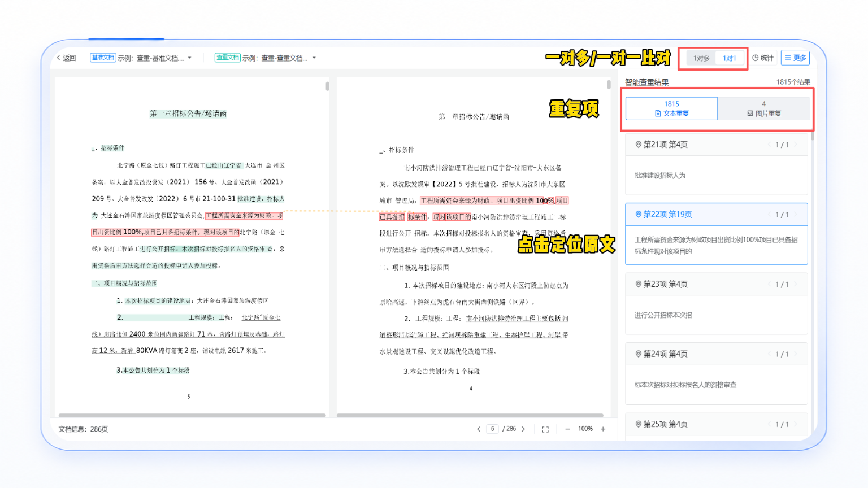
Task: Open the 更多 menu button
Action: pyautogui.click(x=795, y=58)
